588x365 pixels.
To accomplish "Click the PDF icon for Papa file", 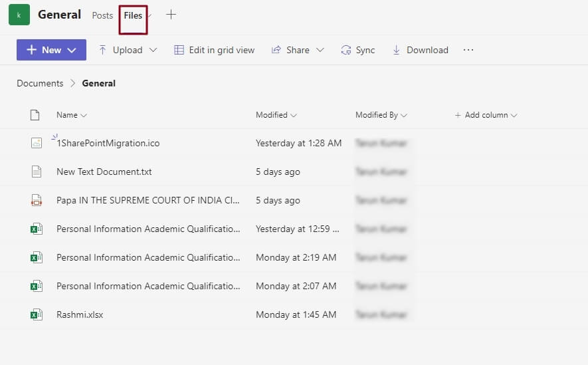I will 37,200.
